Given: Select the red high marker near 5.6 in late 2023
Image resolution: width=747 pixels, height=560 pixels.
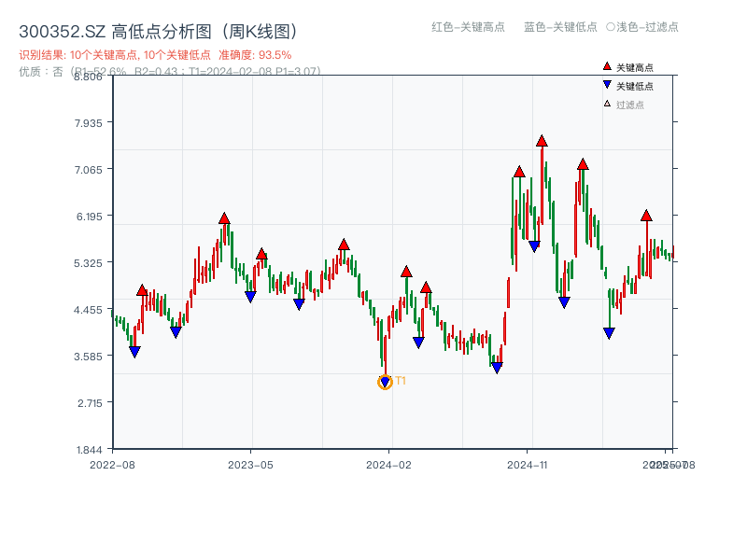Looking at the screenshot, I should tap(344, 245).
